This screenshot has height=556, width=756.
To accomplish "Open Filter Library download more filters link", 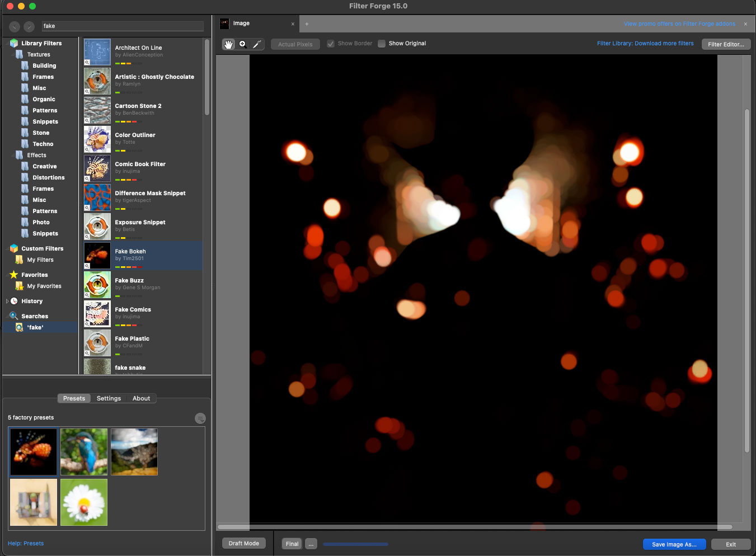I will pos(645,44).
